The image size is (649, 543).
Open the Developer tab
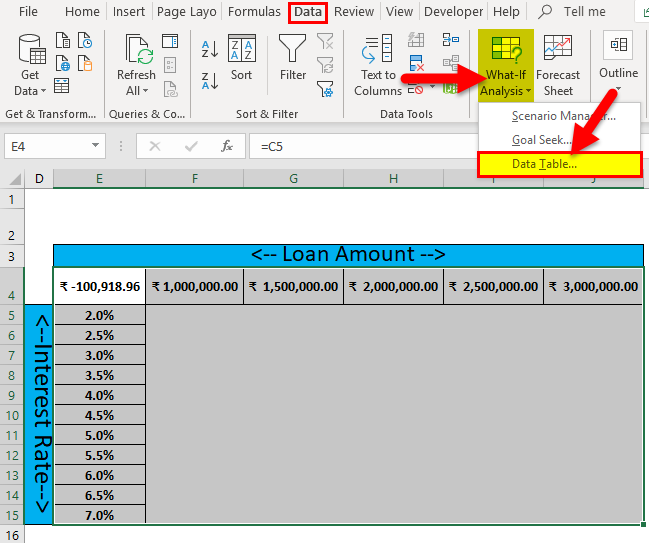[454, 12]
